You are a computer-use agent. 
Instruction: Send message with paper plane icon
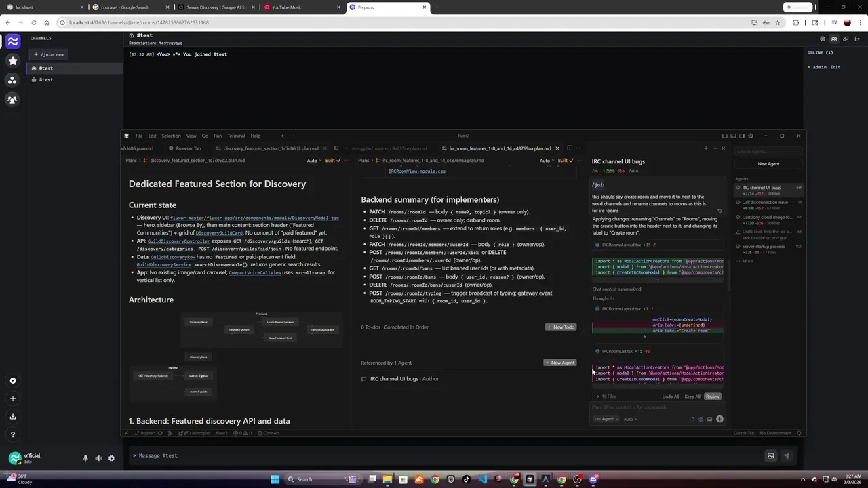pos(787,455)
